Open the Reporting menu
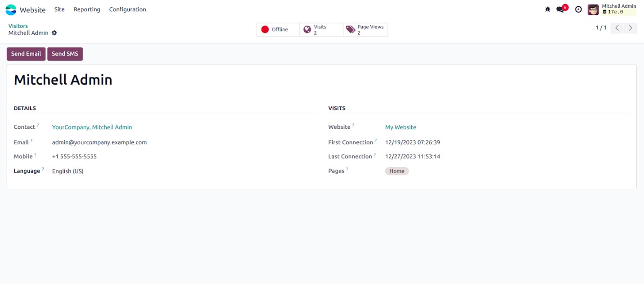Screen dimensions: 644x284 86,9
